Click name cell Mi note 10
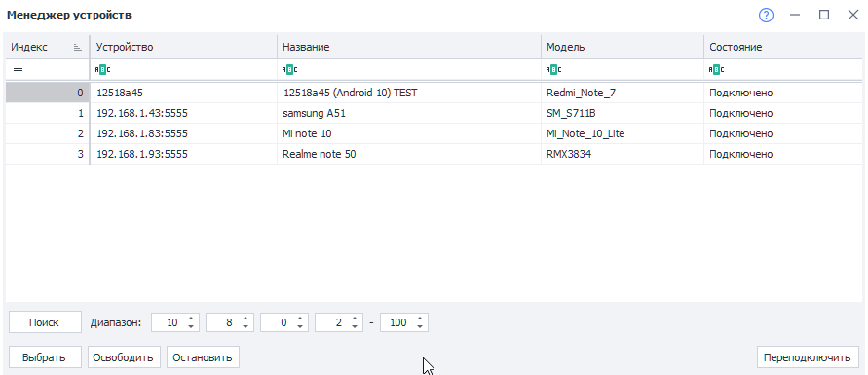The width and height of the screenshot is (868, 375). pos(409,133)
